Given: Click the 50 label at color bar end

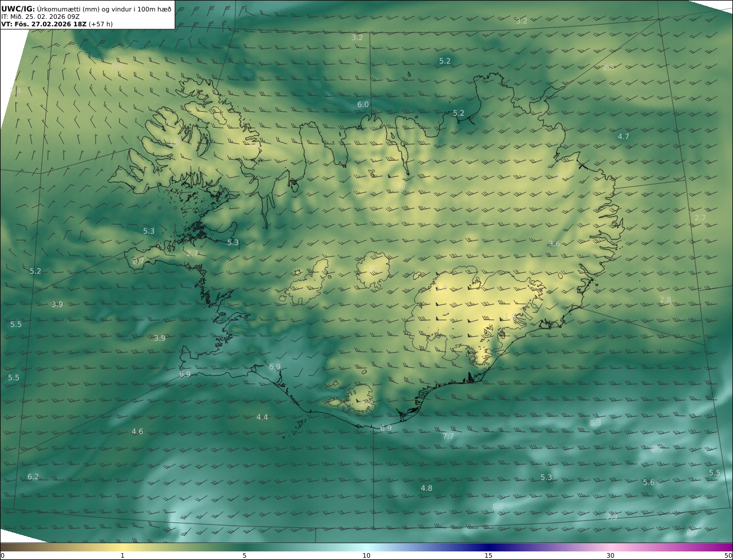Looking at the screenshot, I should tap(728, 555).
